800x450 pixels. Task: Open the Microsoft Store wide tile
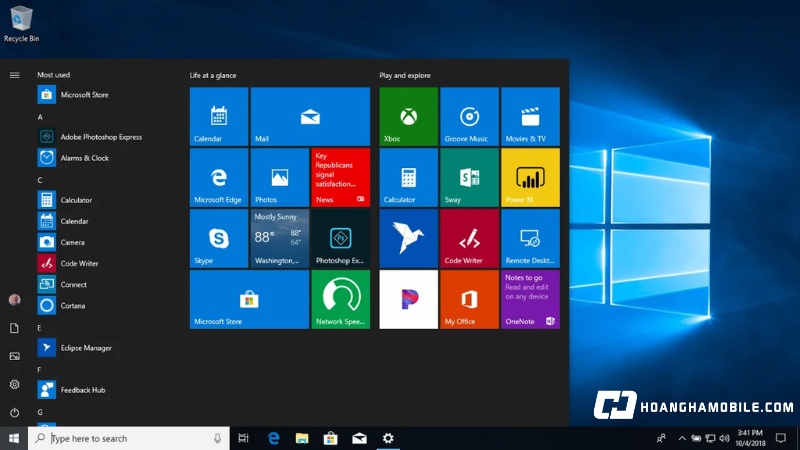[249, 299]
